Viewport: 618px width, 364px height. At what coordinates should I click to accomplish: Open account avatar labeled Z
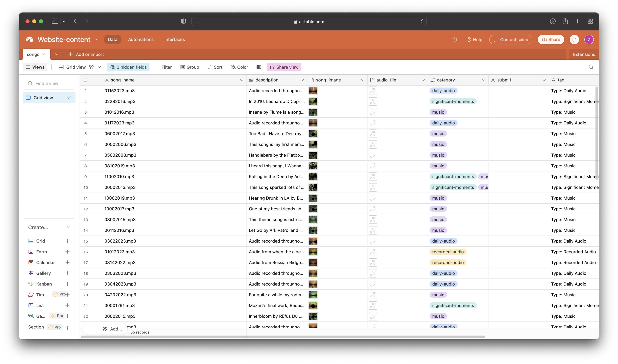point(589,39)
